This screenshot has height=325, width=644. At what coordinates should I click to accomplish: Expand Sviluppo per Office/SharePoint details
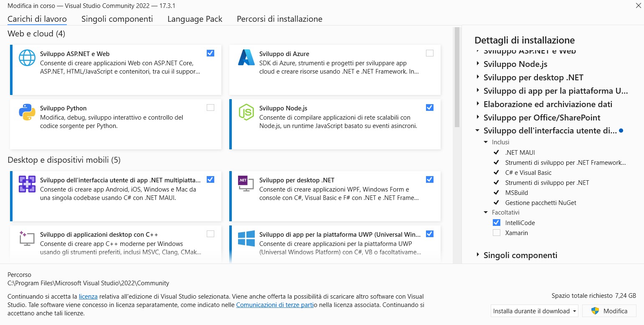point(478,118)
